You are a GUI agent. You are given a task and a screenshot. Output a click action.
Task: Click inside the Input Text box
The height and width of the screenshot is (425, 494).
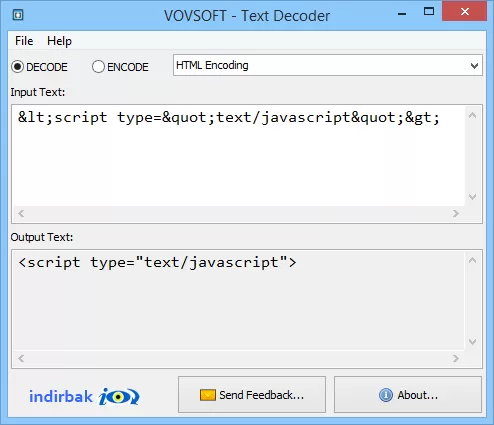click(238, 156)
